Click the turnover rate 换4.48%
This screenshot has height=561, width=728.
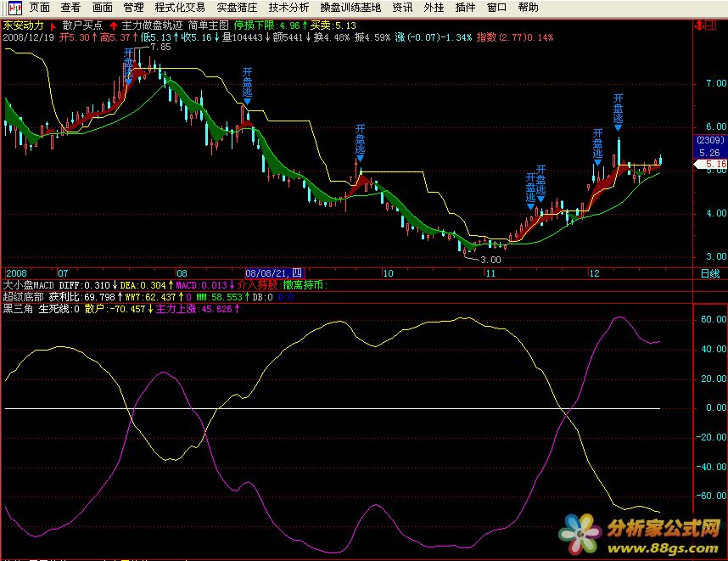[x=332, y=37]
